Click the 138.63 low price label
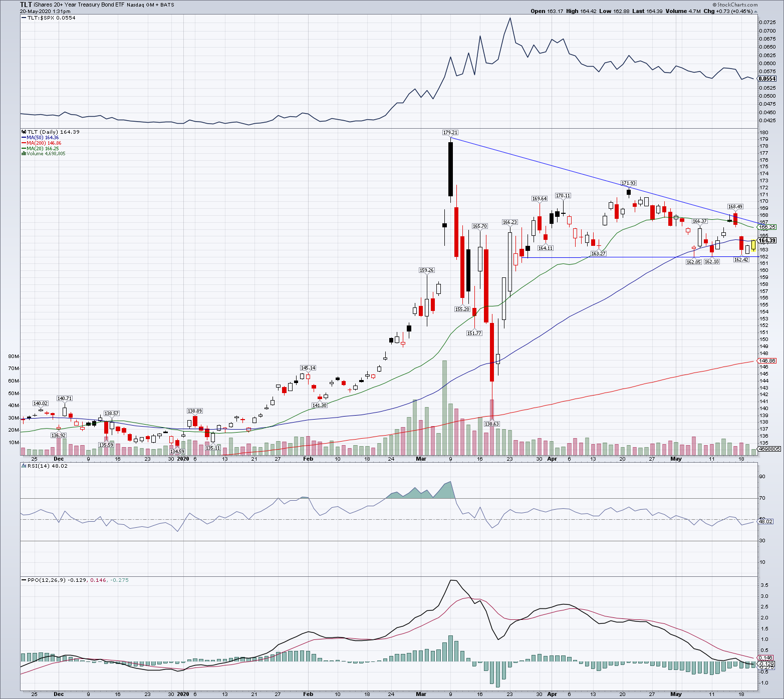The image size is (784, 699). 492,424
